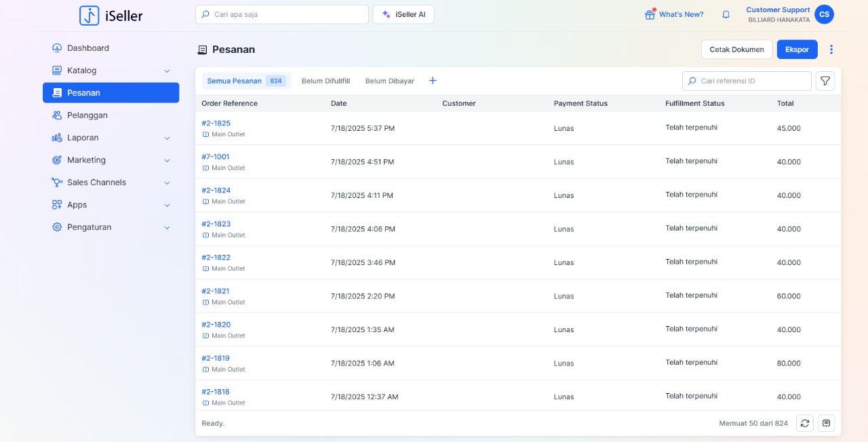Open the filter funnel icon
This screenshot has width=868, height=442.
pos(825,81)
